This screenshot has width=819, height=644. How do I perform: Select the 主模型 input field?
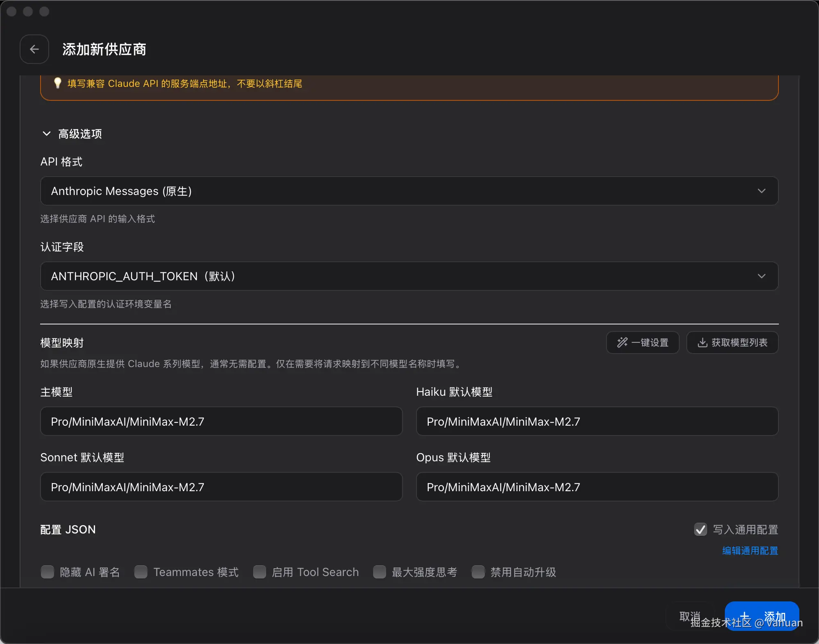point(221,421)
